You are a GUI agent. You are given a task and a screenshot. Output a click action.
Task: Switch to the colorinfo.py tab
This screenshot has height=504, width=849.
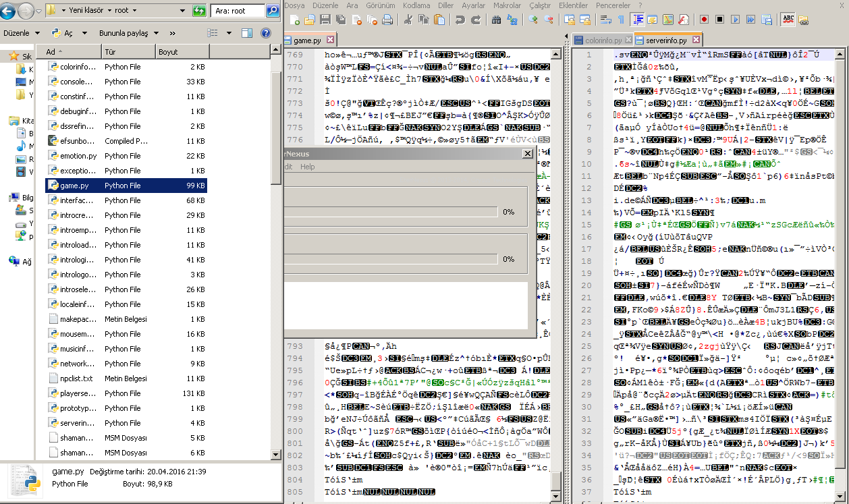pos(602,40)
